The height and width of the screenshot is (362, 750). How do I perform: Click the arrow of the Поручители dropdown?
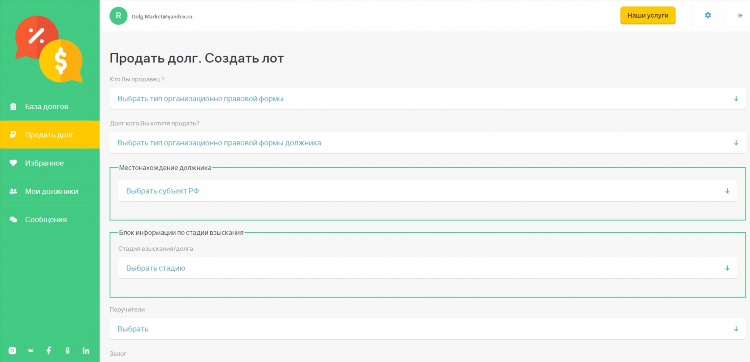pos(736,329)
